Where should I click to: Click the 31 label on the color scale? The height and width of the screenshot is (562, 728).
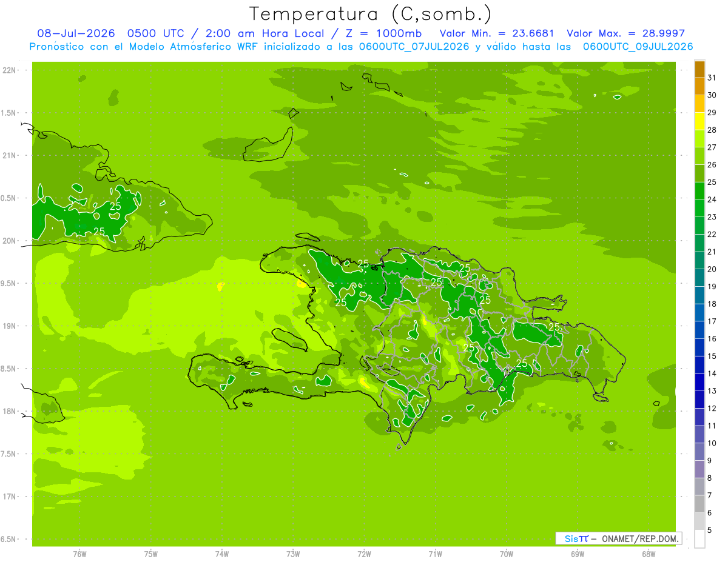click(712, 77)
